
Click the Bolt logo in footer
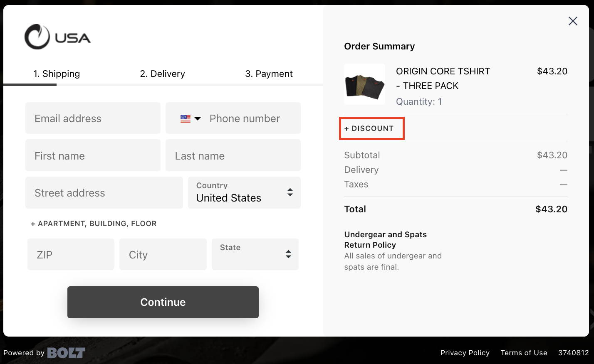66,353
